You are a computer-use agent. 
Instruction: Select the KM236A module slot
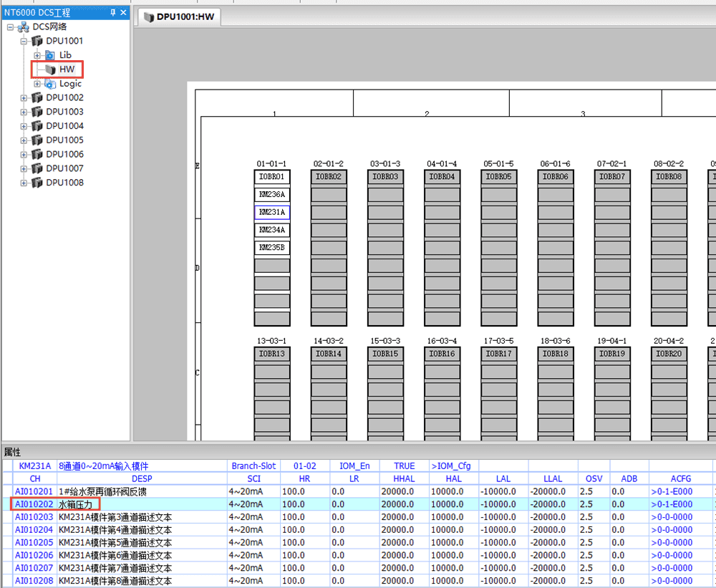pos(271,195)
